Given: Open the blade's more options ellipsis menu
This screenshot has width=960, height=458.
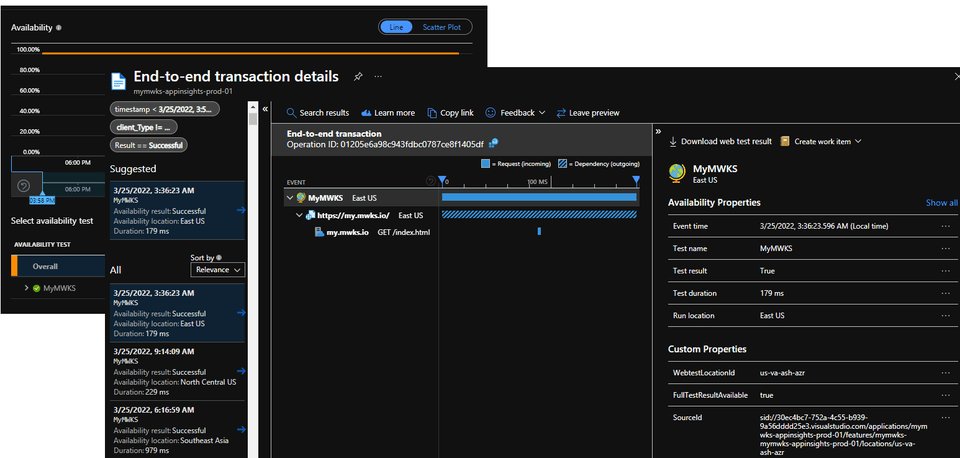Looking at the screenshot, I should [379, 77].
